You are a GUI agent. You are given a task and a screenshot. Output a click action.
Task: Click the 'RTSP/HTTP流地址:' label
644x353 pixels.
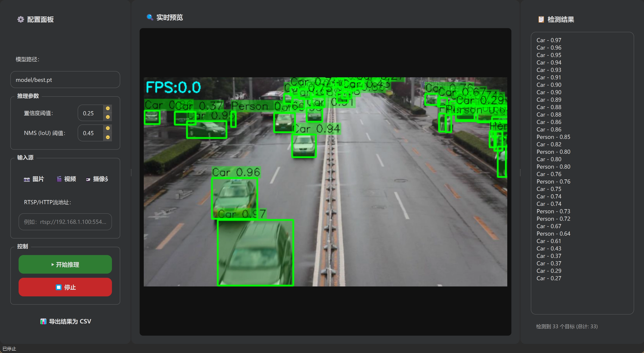(48, 202)
